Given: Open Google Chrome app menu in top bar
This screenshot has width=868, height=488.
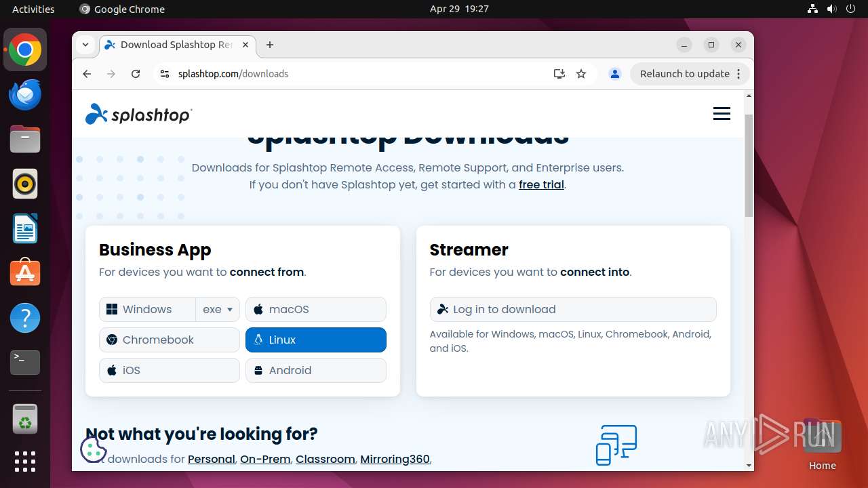Looking at the screenshot, I should click(x=122, y=9).
